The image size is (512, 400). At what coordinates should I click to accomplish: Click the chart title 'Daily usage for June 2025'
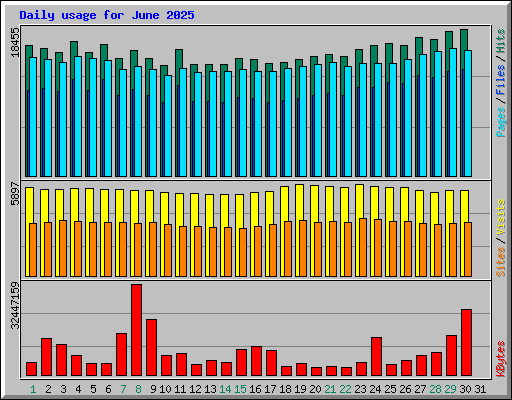click(x=107, y=15)
